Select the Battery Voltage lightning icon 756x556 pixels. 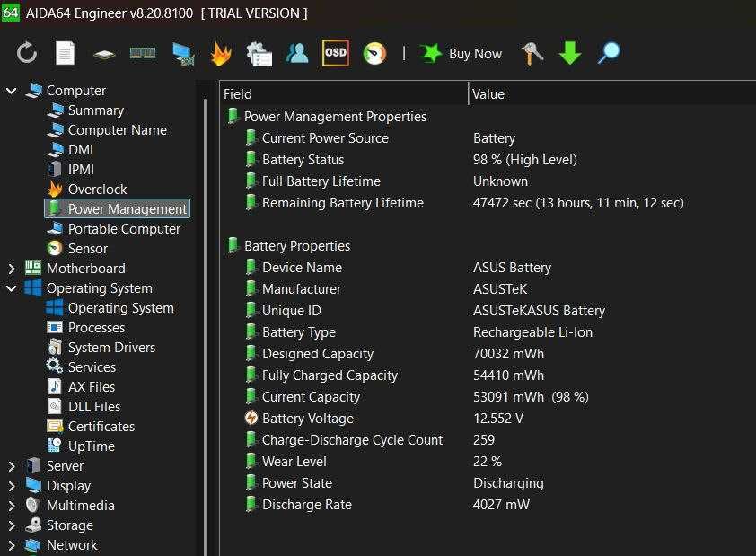(x=251, y=418)
